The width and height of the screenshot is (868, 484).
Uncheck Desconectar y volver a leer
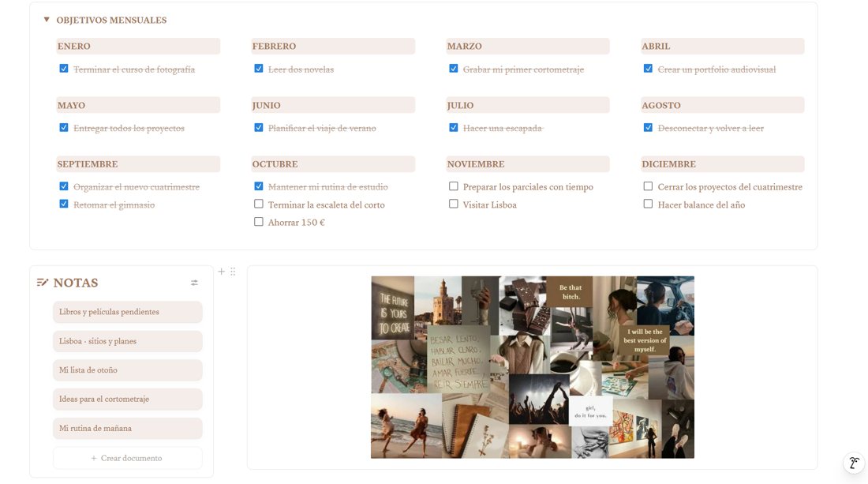click(648, 127)
